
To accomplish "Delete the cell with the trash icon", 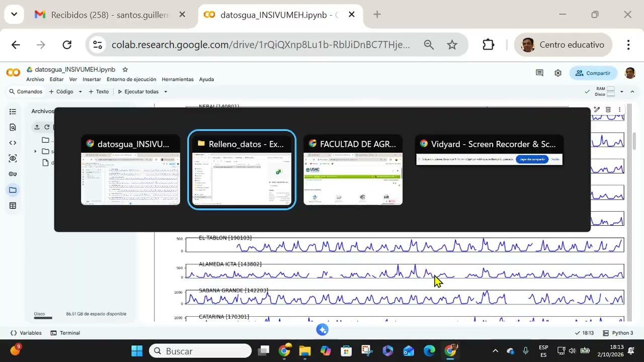I will (x=608, y=110).
